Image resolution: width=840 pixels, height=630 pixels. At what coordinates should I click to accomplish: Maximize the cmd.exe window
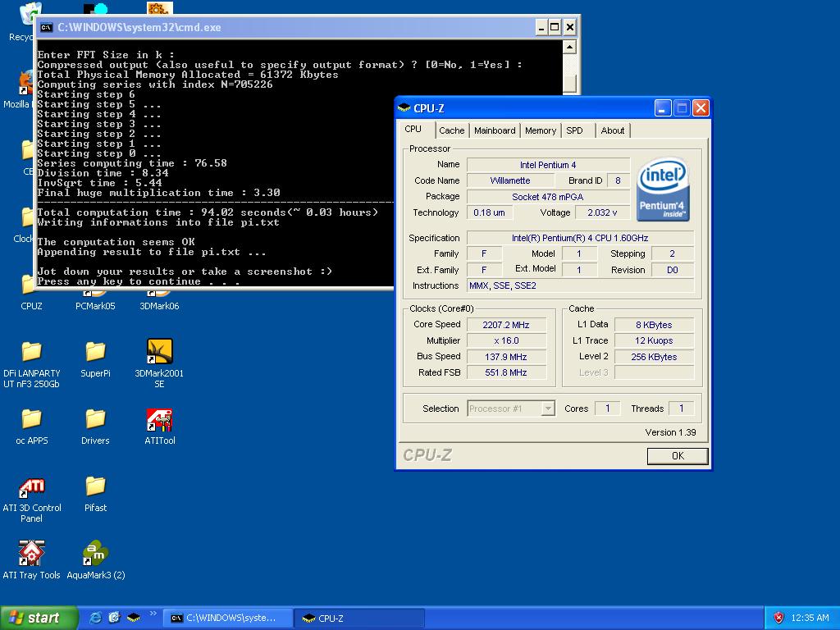555,27
